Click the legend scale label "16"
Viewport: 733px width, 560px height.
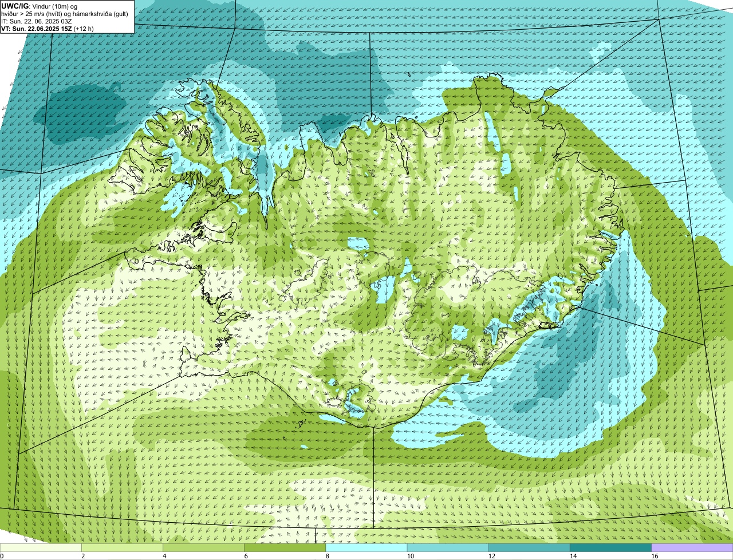655,556
